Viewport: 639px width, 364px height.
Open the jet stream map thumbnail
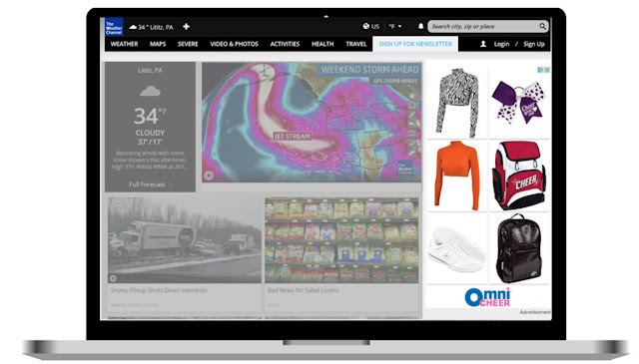click(x=312, y=122)
